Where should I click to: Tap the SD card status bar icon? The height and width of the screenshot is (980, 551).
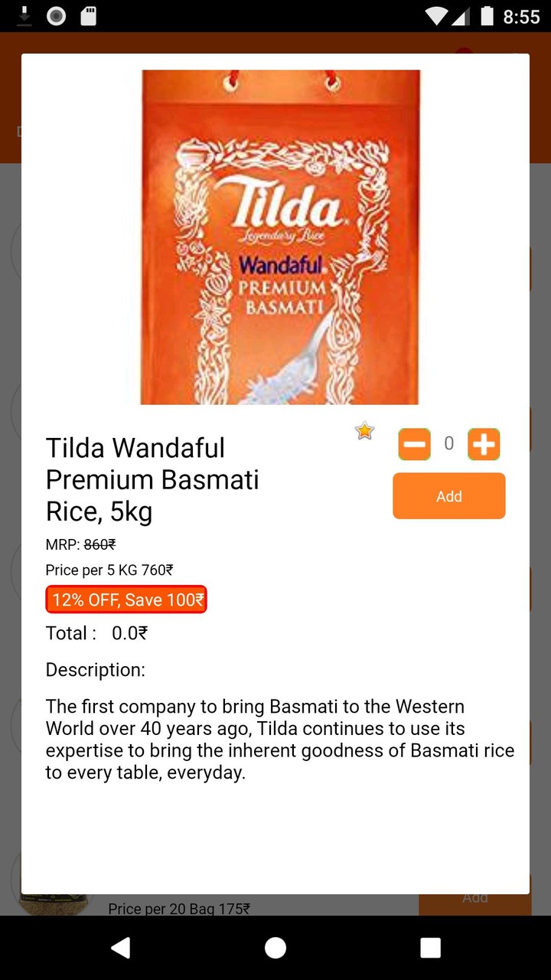[89, 15]
